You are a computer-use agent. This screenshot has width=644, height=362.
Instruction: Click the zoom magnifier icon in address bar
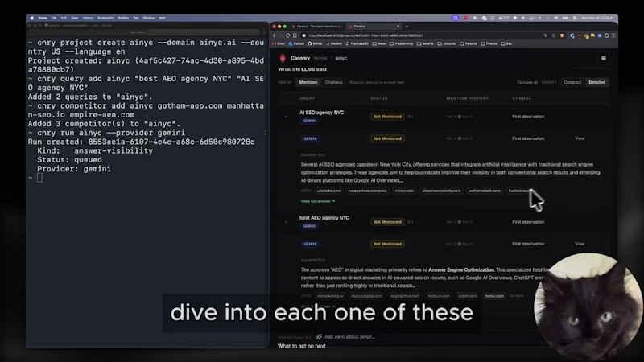coord(546,35)
